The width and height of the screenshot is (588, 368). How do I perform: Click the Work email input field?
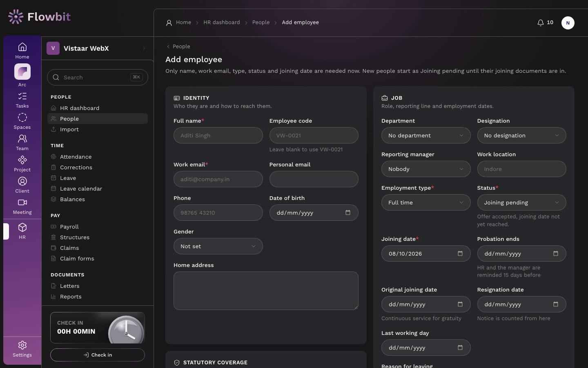(x=218, y=179)
